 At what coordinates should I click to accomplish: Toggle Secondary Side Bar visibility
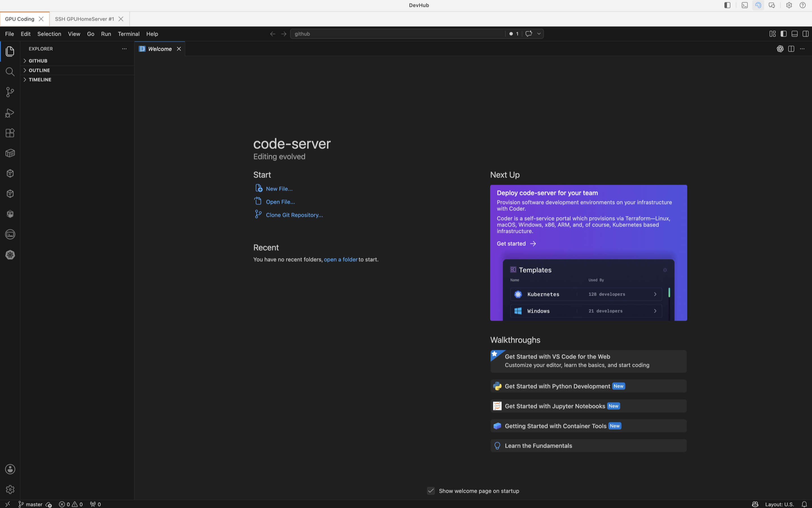805,34
